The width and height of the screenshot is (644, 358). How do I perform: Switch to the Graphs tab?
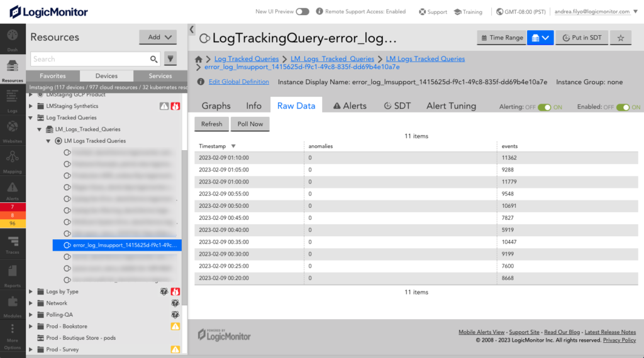coord(216,106)
